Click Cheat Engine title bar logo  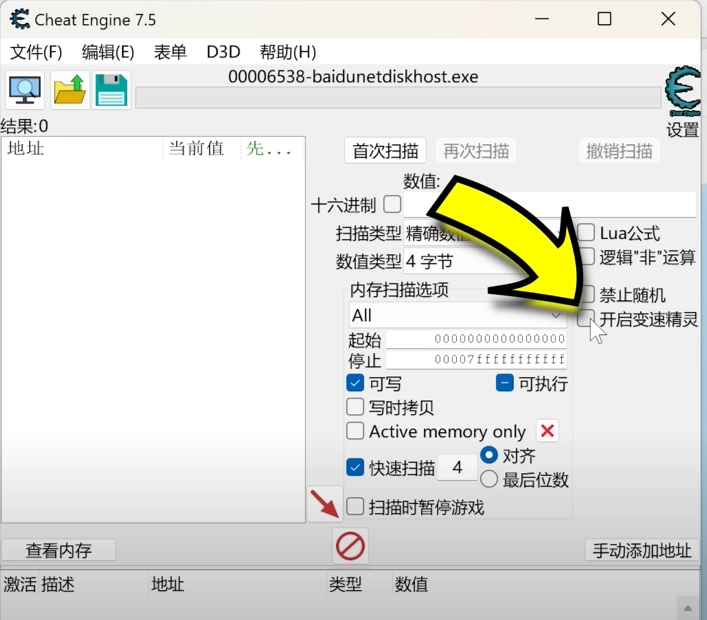click(x=18, y=19)
